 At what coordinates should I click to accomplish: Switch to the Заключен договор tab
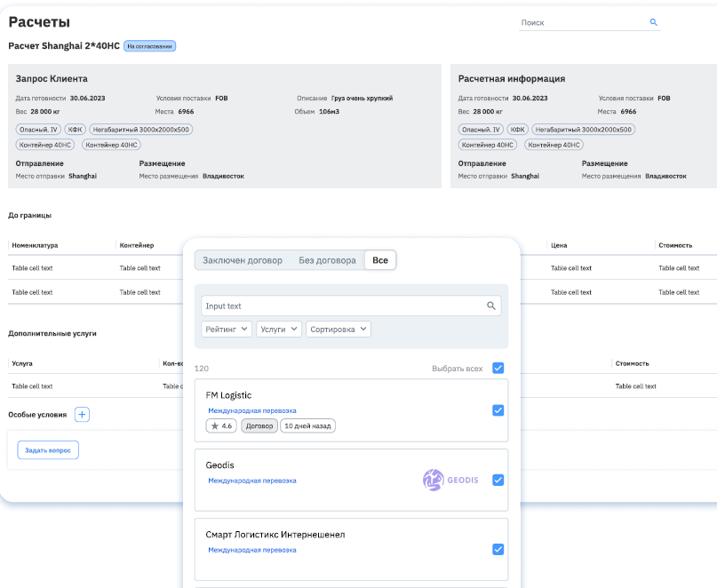click(x=243, y=260)
